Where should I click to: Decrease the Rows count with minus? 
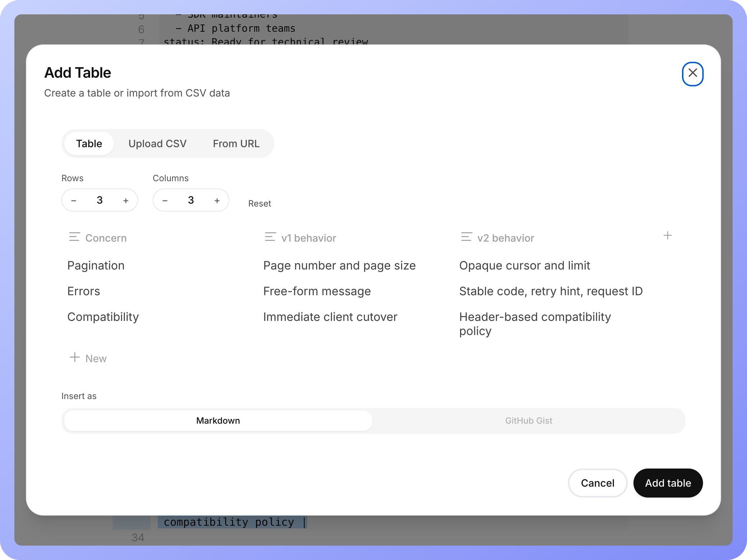(74, 200)
